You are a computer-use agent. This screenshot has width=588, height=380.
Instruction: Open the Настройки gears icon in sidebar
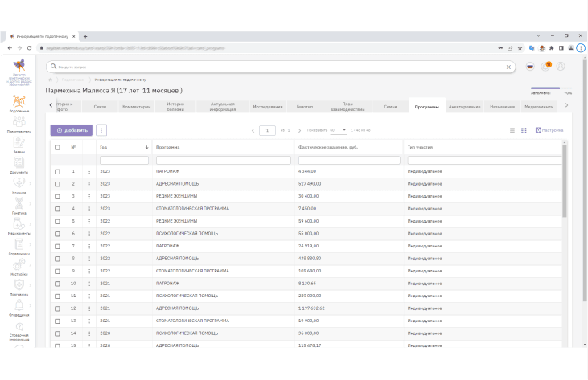[19, 264]
